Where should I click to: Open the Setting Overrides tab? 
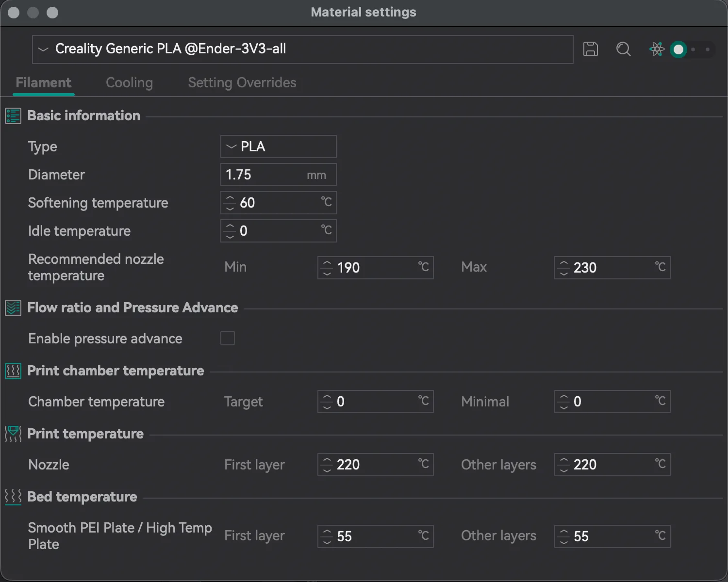click(x=242, y=83)
